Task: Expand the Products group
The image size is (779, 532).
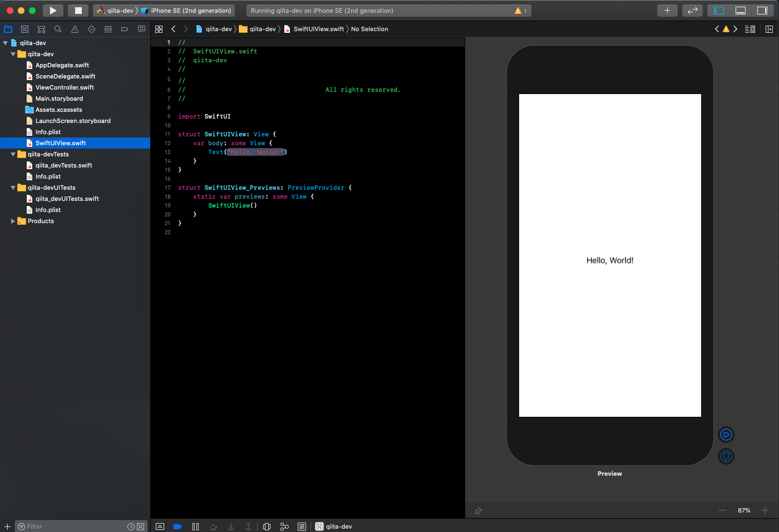Action: [x=13, y=221]
